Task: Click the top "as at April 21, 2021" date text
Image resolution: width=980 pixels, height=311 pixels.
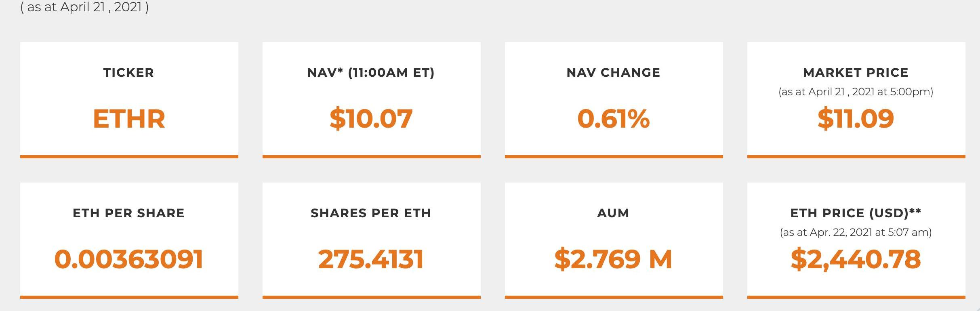Action: 84,7
